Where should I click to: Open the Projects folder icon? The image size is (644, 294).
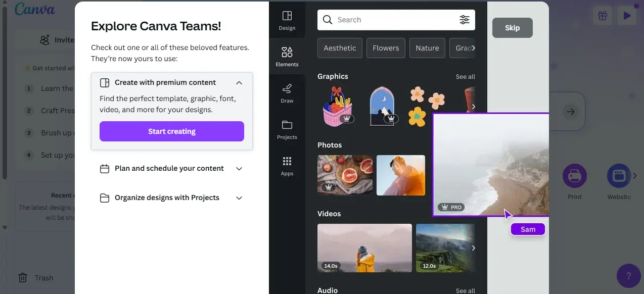(x=287, y=129)
